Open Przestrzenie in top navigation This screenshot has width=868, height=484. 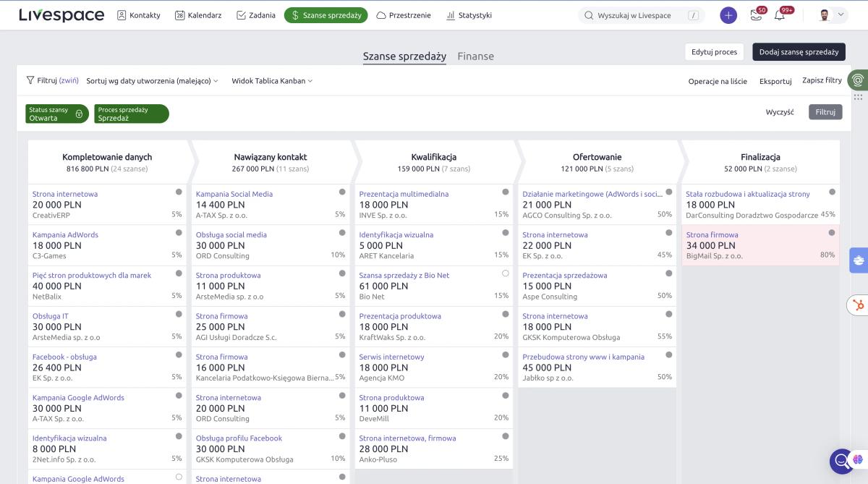(x=404, y=15)
